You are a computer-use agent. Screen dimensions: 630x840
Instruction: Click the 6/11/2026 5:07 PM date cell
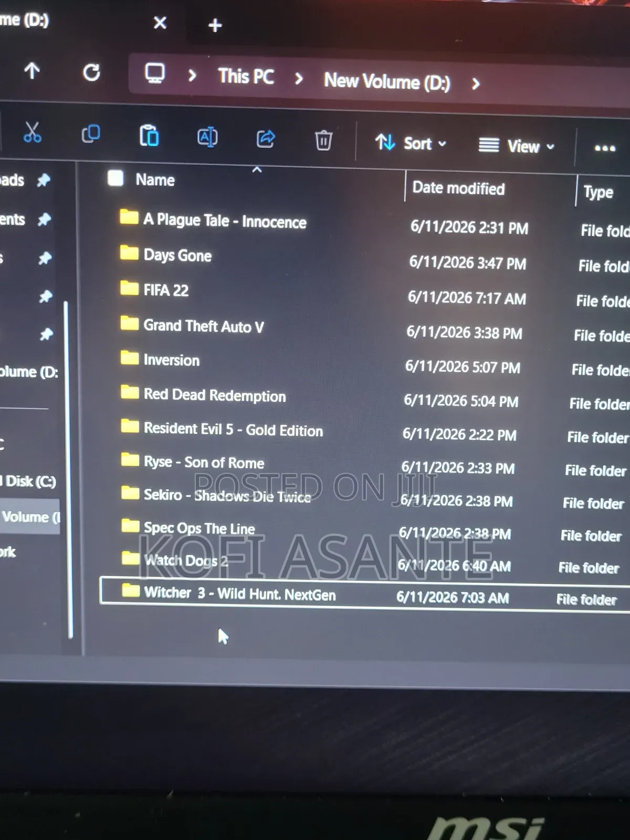(463, 366)
